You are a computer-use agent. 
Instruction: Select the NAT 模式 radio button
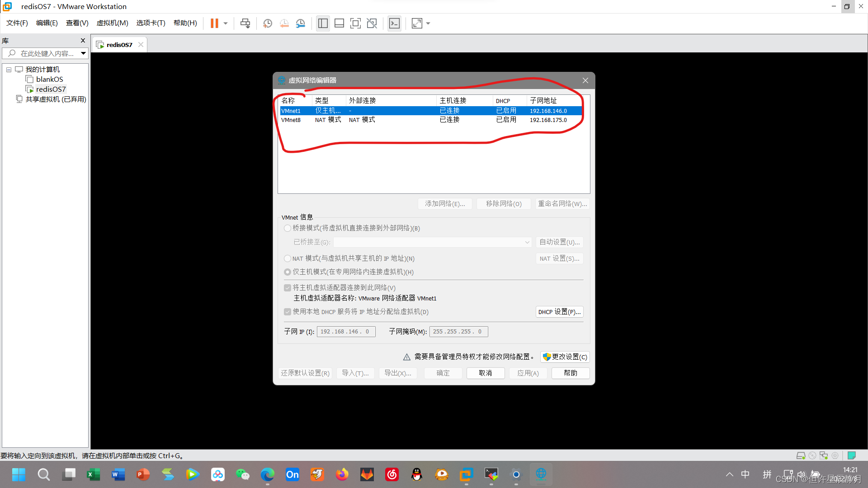[x=287, y=258]
